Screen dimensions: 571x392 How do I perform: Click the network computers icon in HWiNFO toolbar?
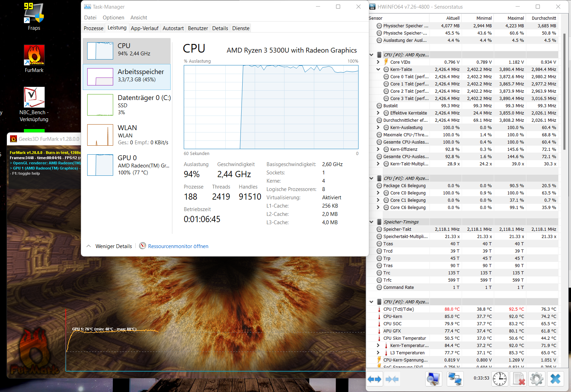455,379
